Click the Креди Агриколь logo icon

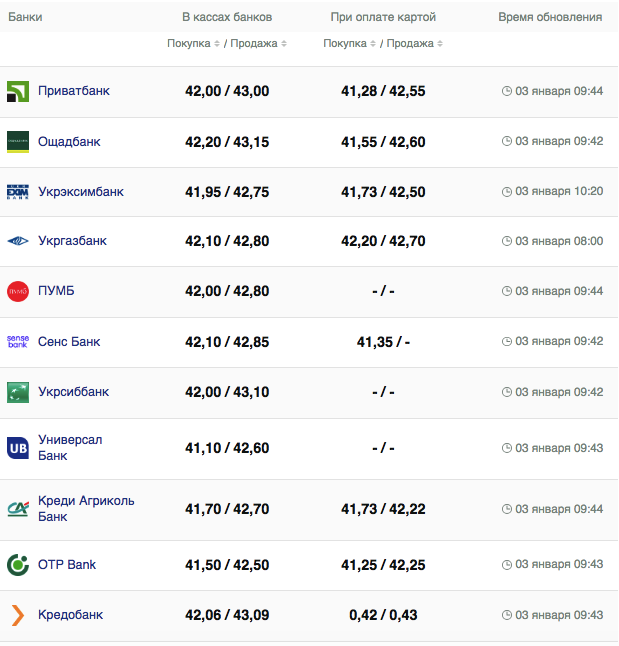tap(18, 508)
